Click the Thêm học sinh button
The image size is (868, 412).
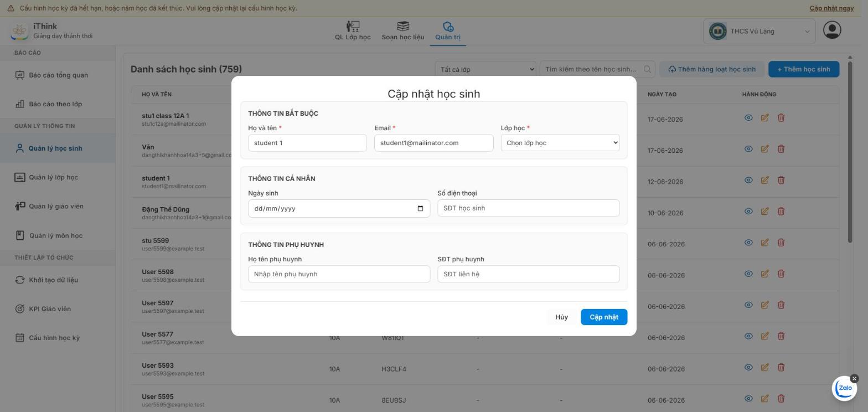click(803, 69)
